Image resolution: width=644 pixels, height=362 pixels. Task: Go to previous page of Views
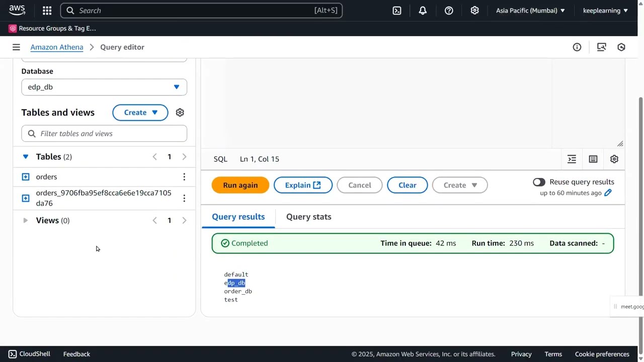click(x=154, y=221)
